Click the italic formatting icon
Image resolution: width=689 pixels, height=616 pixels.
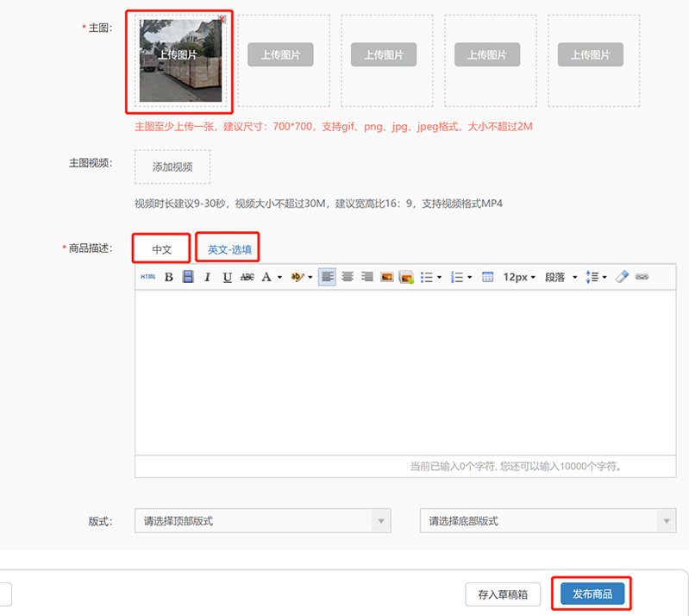pyautogui.click(x=207, y=277)
